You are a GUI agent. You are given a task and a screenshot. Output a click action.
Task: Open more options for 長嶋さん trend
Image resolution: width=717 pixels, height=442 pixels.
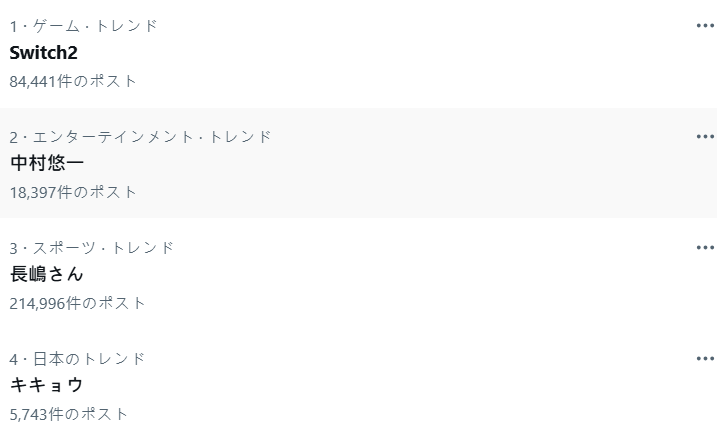705,248
